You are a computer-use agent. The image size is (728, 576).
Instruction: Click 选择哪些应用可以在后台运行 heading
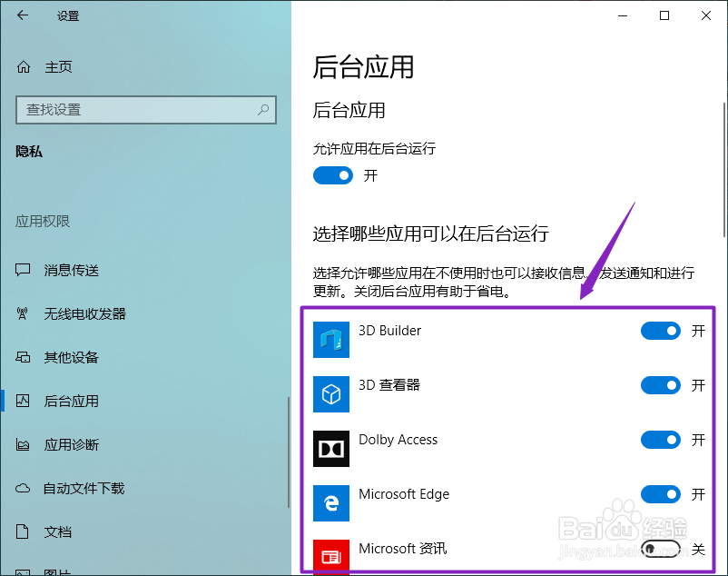click(430, 233)
